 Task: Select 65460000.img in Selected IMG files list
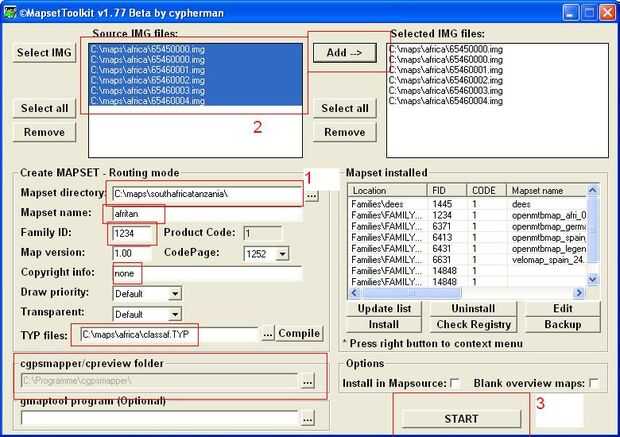[x=497, y=60]
